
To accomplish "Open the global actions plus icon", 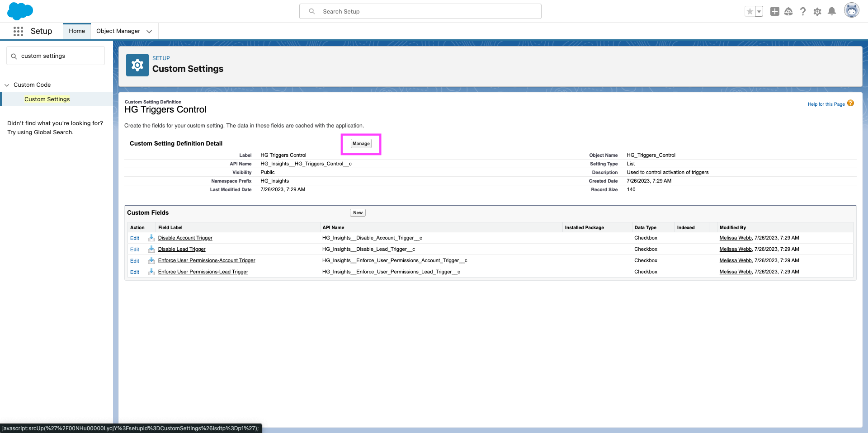I will tap(775, 12).
